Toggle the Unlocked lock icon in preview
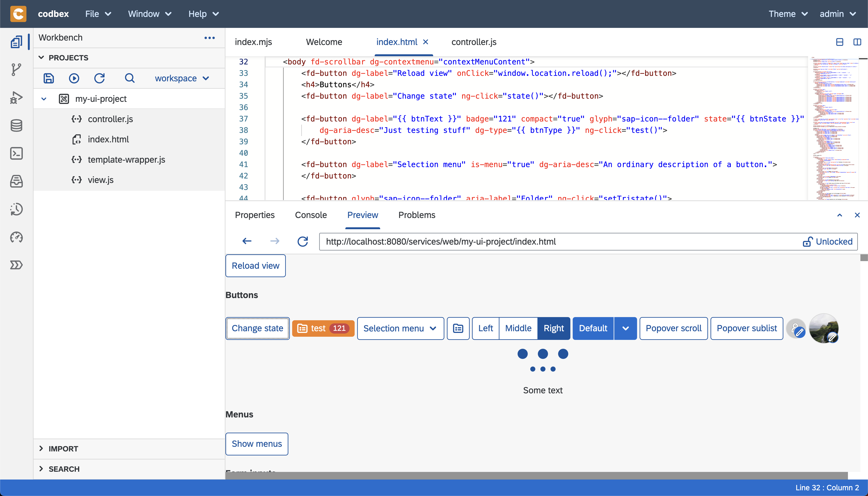The height and width of the screenshot is (496, 868). 808,241
